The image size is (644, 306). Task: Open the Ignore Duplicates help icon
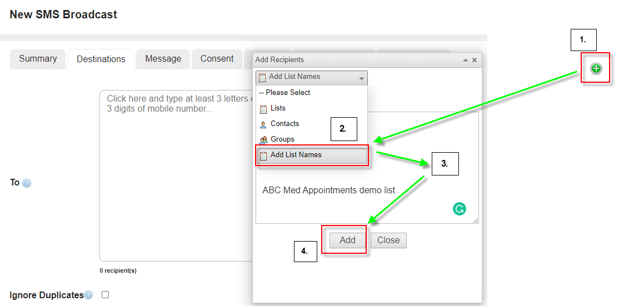pyautogui.click(x=88, y=295)
